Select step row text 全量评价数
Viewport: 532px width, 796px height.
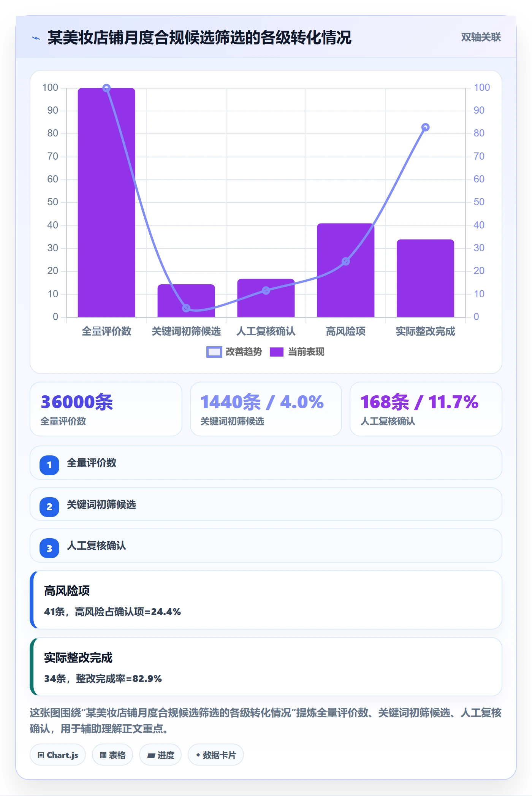[92, 463]
